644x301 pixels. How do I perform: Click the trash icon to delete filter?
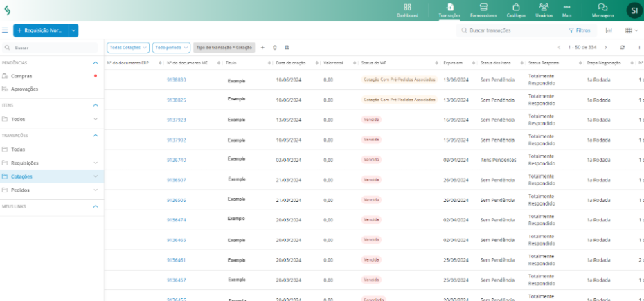(x=275, y=48)
